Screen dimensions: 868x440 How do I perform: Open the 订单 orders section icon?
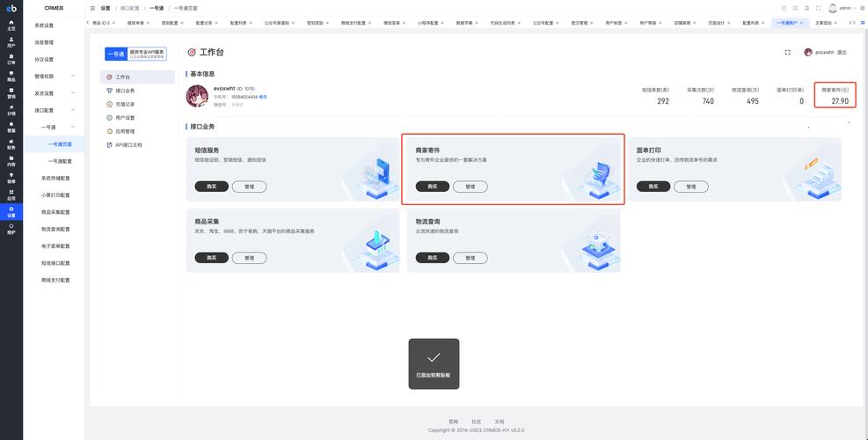[x=11, y=59]
